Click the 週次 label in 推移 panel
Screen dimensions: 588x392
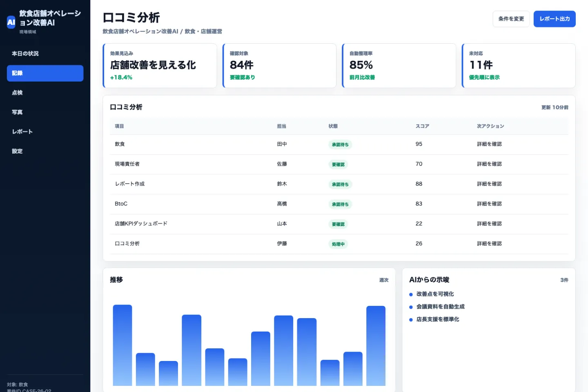[383, 280]
